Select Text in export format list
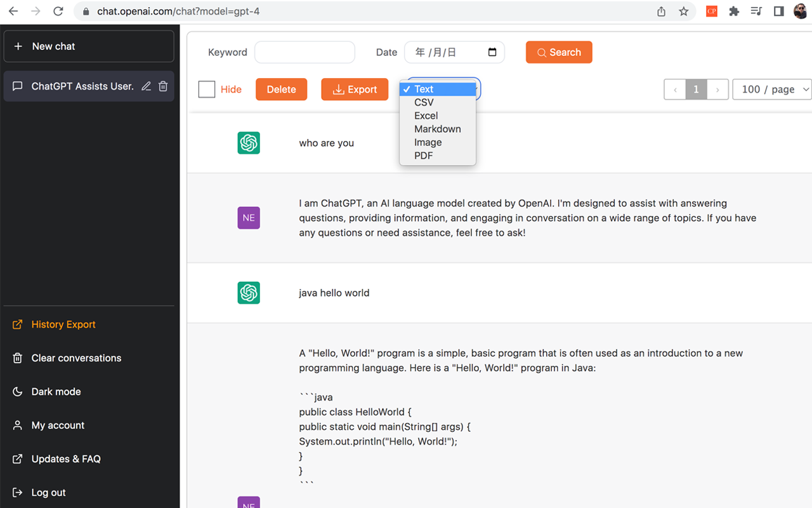Viewport: 812px width, 508px height. (438, 89)
